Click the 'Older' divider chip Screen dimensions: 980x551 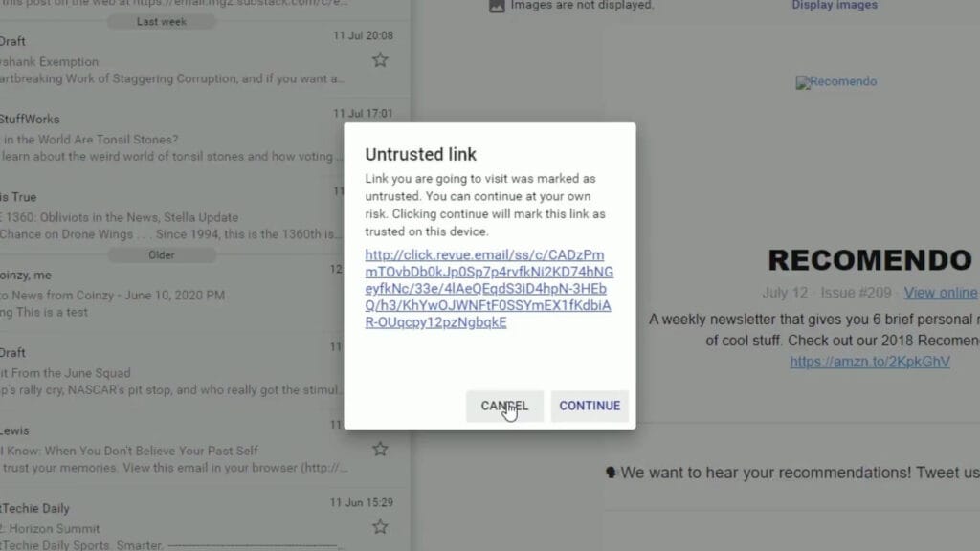[163, 254]
